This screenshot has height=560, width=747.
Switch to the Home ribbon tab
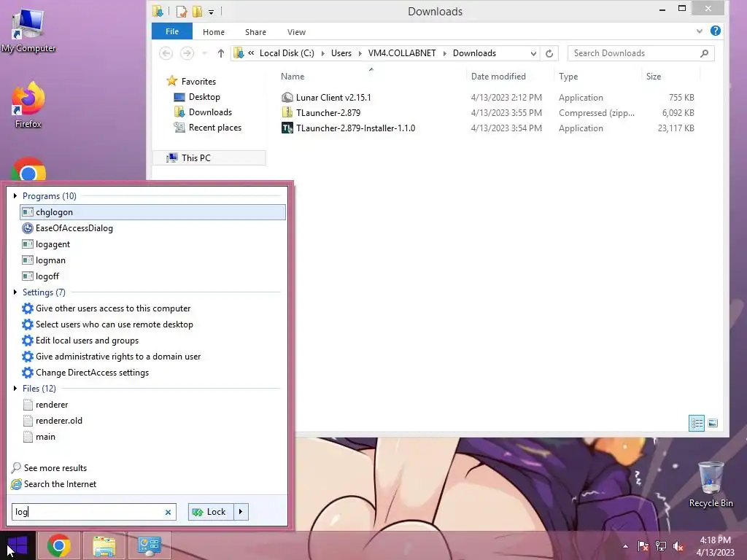(x=214, y=32)
